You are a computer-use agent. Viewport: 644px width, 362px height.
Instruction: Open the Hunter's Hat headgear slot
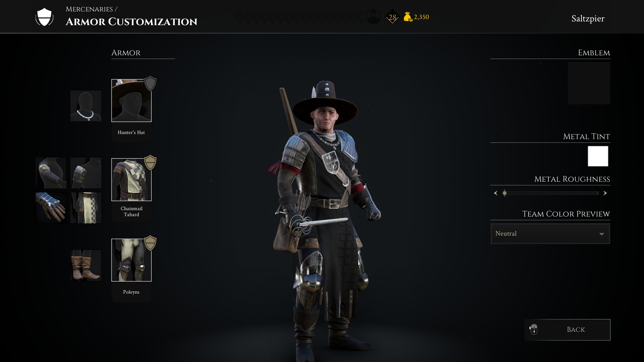(131, 101)
